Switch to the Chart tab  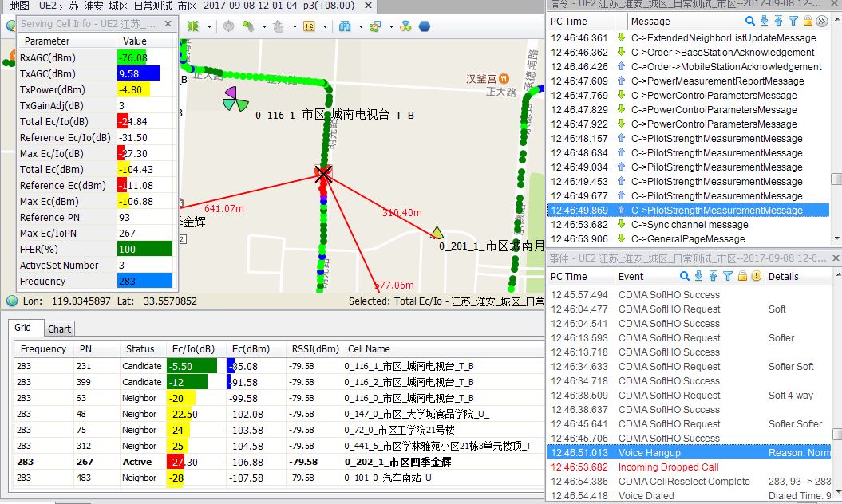coord(59,329)
